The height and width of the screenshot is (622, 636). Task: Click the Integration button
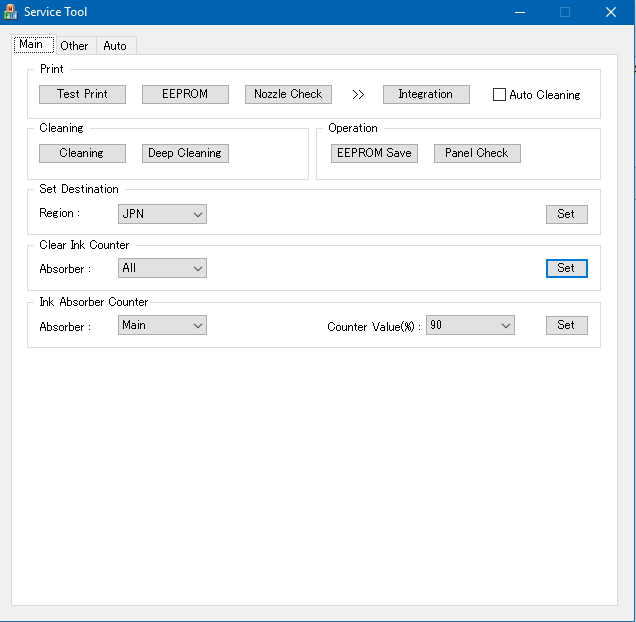425,94
